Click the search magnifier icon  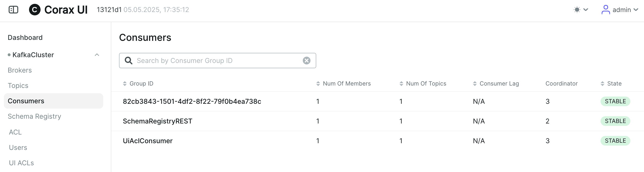pos(129,61)
